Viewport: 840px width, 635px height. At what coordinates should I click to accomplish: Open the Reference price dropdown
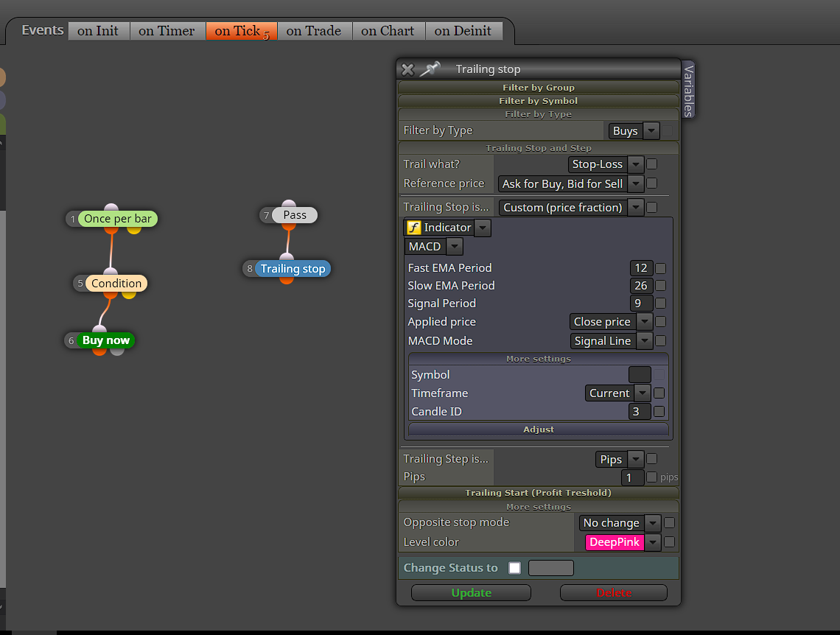coord(570,183)
